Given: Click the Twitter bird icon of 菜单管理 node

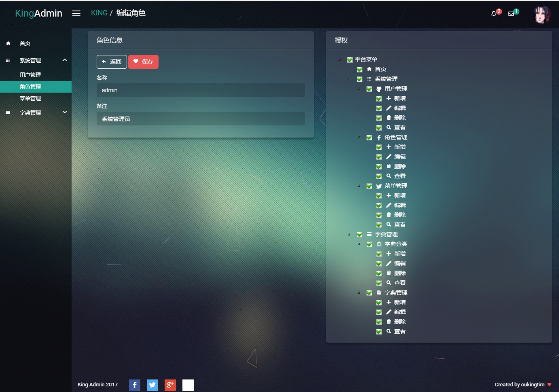Looking at the screenshot, I should (379, 186).
